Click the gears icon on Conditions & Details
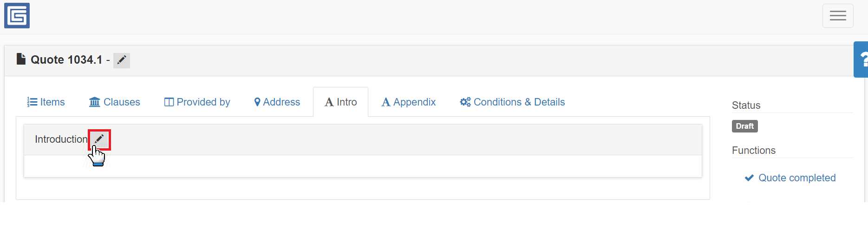The height and width of the screenshot is (238, 868). [465, 102]
